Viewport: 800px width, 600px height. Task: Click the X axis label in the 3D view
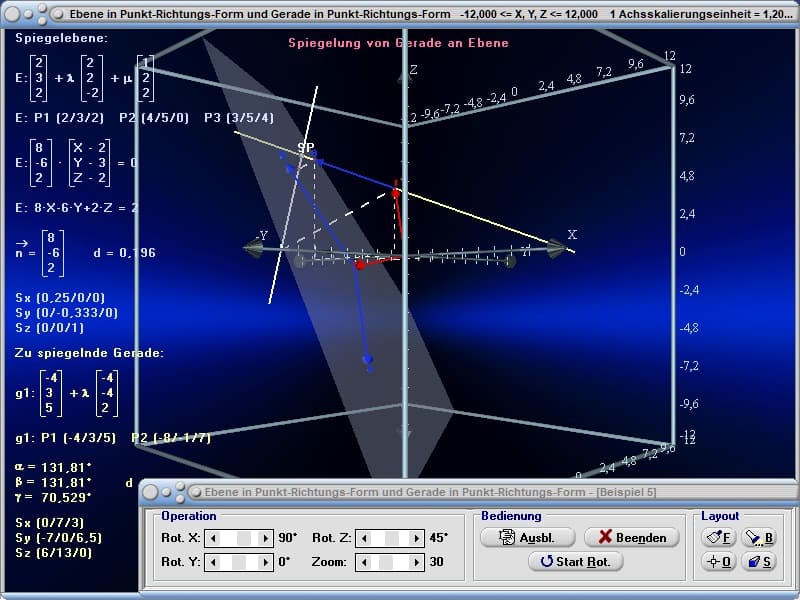[572, 235]
